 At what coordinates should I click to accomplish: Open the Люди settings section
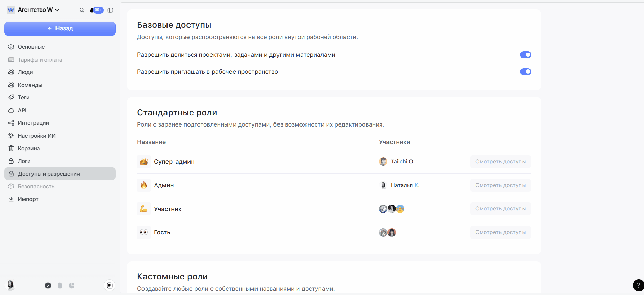click(25, 72)
